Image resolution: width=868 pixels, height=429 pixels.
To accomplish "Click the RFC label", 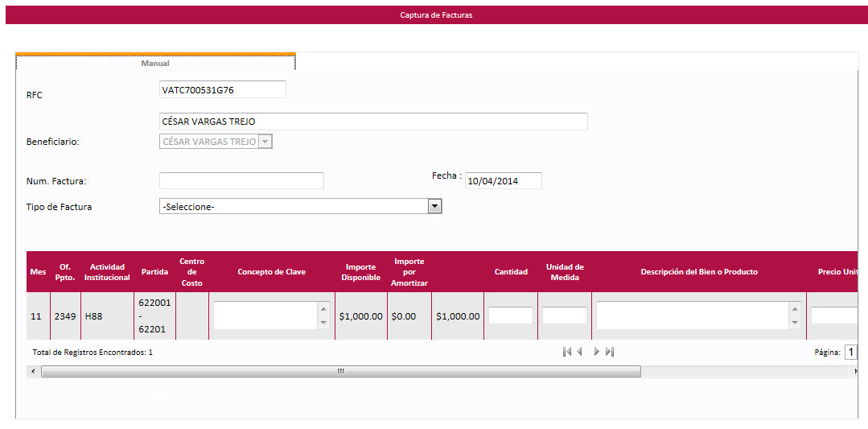I will coord(35,95).
